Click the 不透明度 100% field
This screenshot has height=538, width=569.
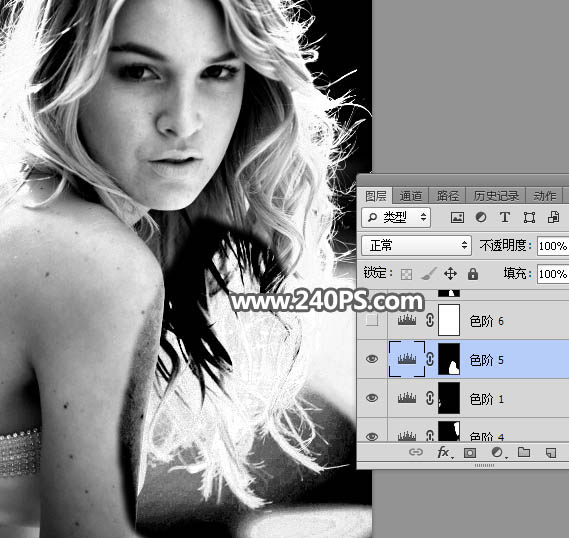point(553,246)
